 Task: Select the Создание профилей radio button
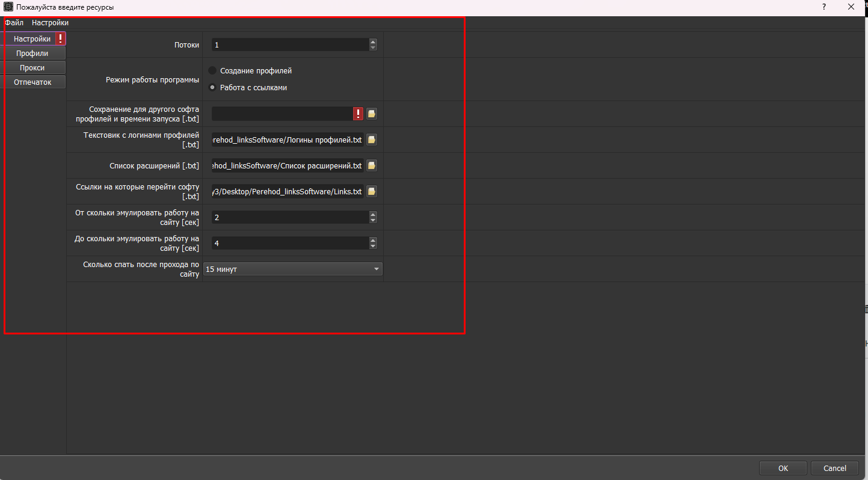(212, 70)
